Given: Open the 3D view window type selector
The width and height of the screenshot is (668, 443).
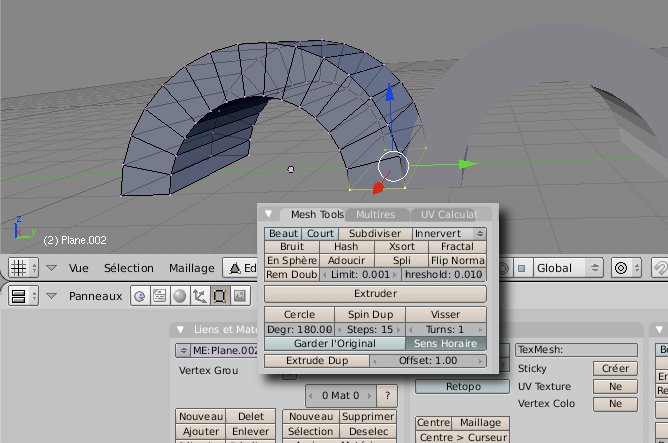Looking at the screenshot, I should [23, 268].
